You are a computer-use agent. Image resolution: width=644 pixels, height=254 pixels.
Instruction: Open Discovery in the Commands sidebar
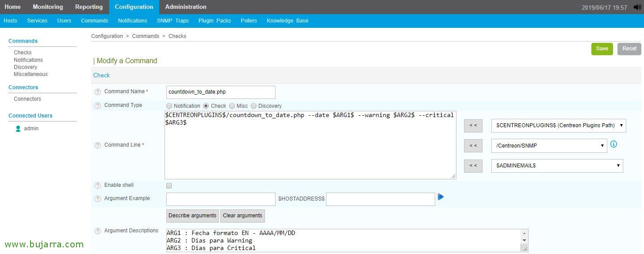(26, 67)
